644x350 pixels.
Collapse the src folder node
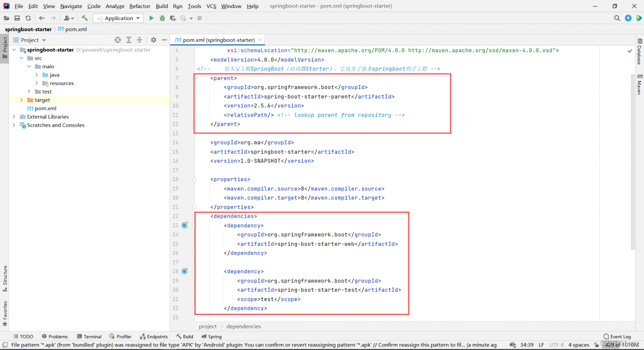click(22, 58)
